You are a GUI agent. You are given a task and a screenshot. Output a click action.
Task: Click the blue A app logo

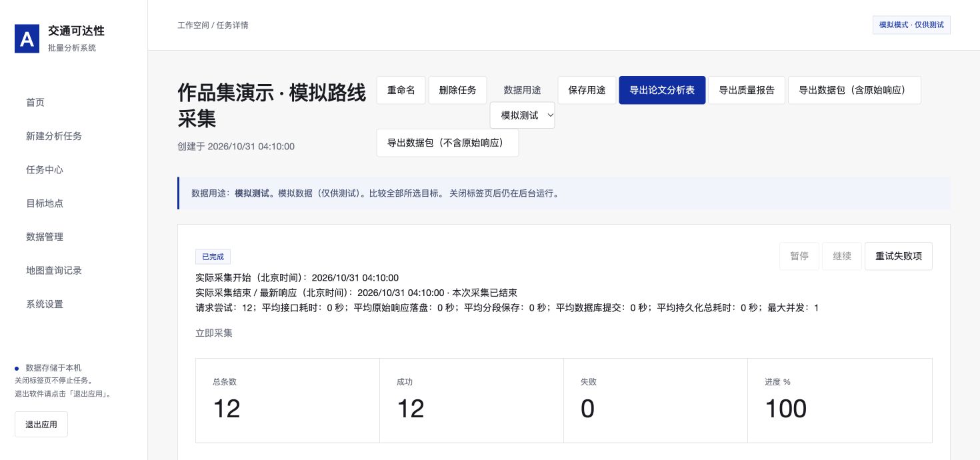27,39
